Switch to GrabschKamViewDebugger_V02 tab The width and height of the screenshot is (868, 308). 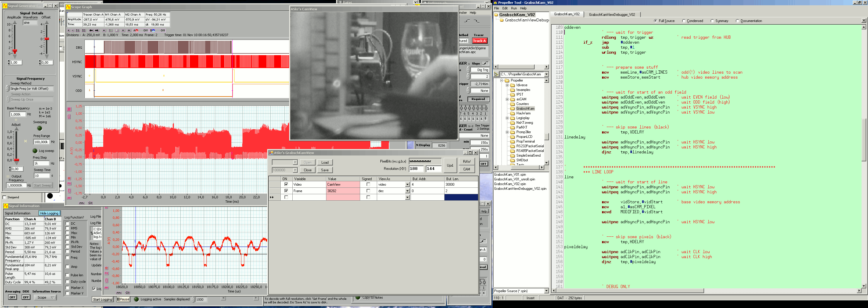[612, 14]
